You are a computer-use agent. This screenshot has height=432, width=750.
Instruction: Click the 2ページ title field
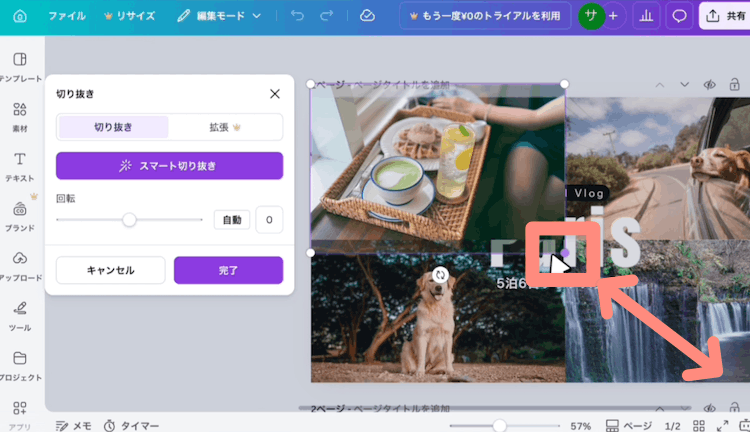pyautogui.click(x=380, y=409)
